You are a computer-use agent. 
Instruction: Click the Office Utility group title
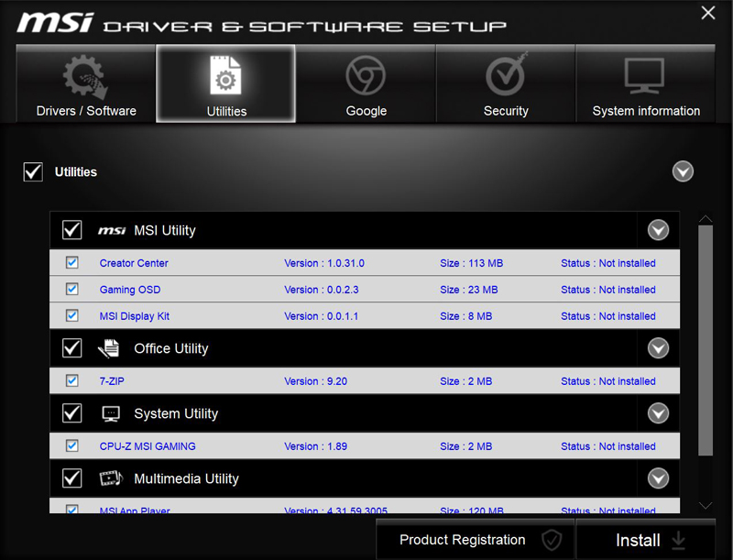point(171,348)
